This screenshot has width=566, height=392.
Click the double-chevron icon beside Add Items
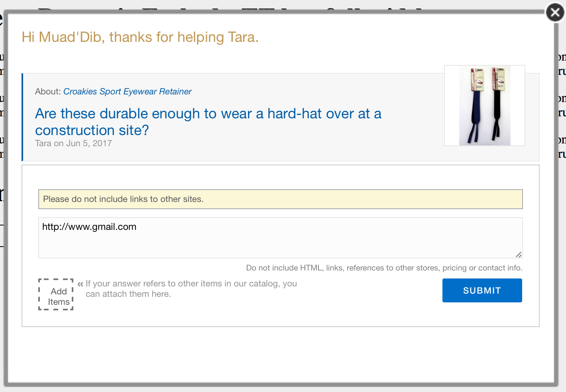point(81,284)
